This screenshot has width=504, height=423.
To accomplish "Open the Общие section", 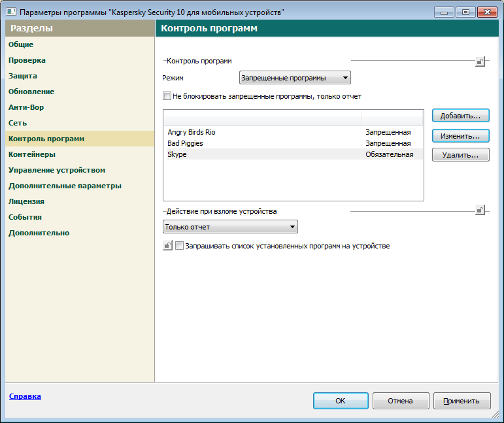I will (21, 44).
